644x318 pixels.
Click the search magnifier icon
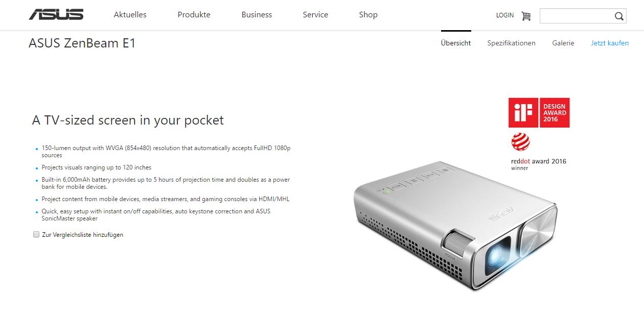(619, 16)
